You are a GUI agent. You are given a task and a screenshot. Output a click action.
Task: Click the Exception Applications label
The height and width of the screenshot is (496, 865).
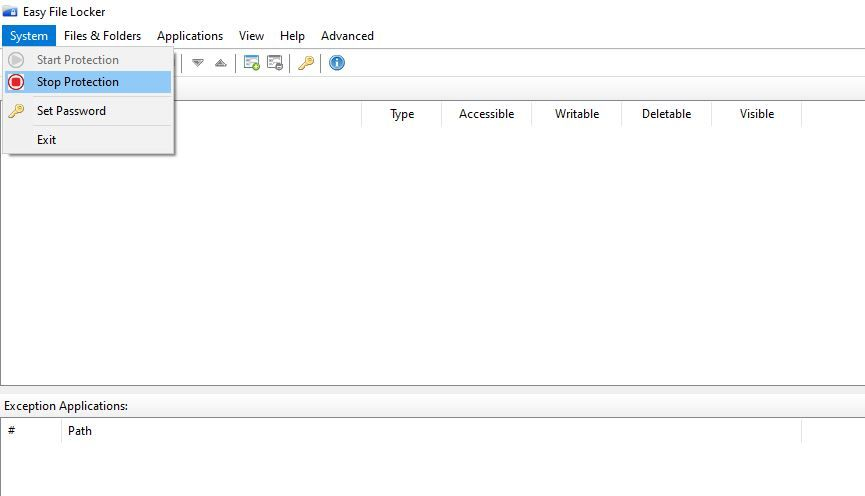coord(66,406)
